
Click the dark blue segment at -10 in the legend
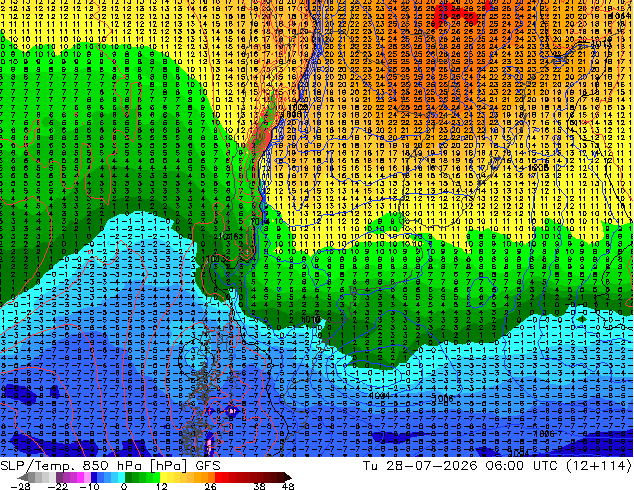pos(94,477)
